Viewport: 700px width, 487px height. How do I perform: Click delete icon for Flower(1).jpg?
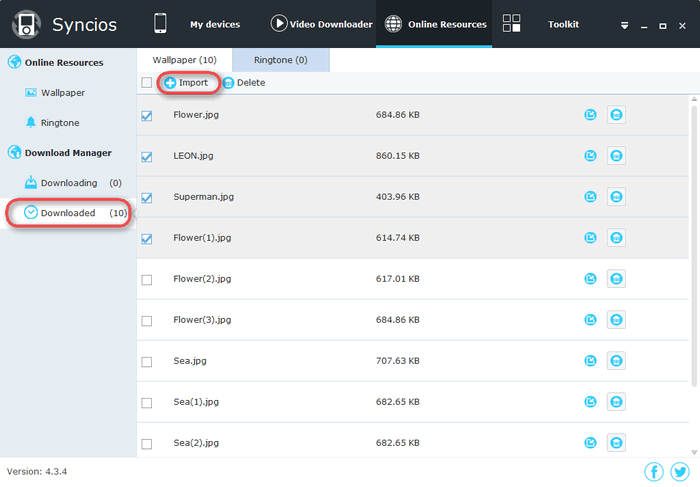(616, 238)
